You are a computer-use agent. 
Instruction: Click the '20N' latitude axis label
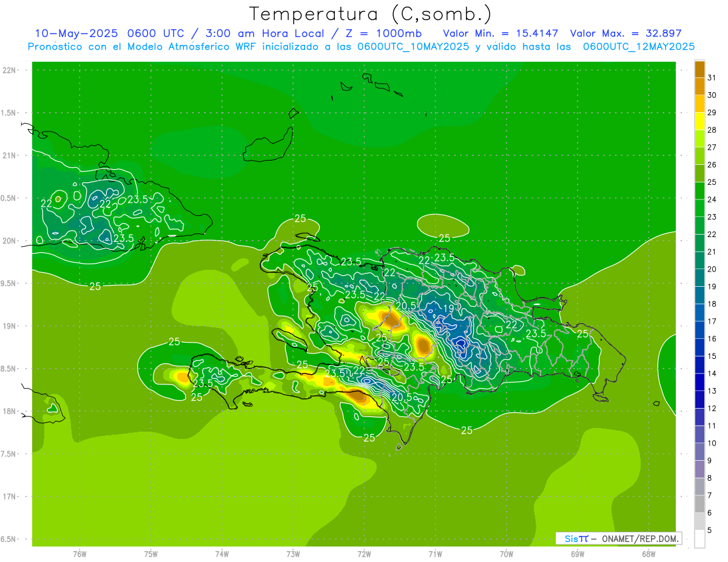10,241
